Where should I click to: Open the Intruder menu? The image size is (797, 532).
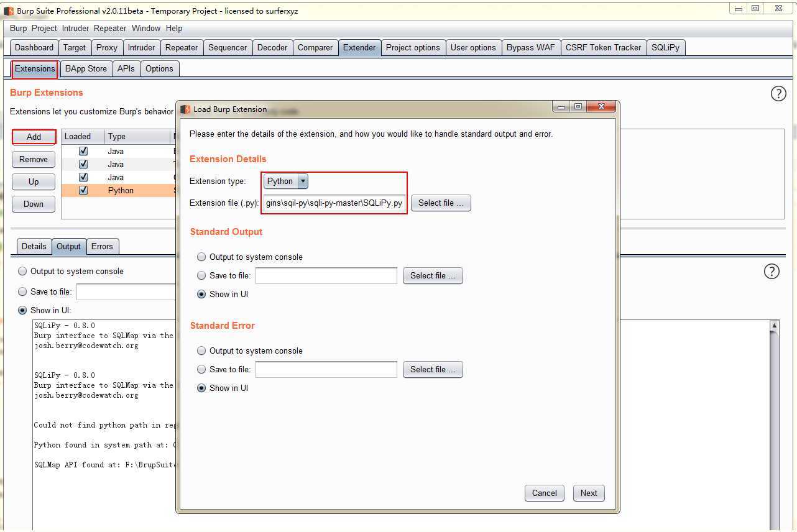75,28
